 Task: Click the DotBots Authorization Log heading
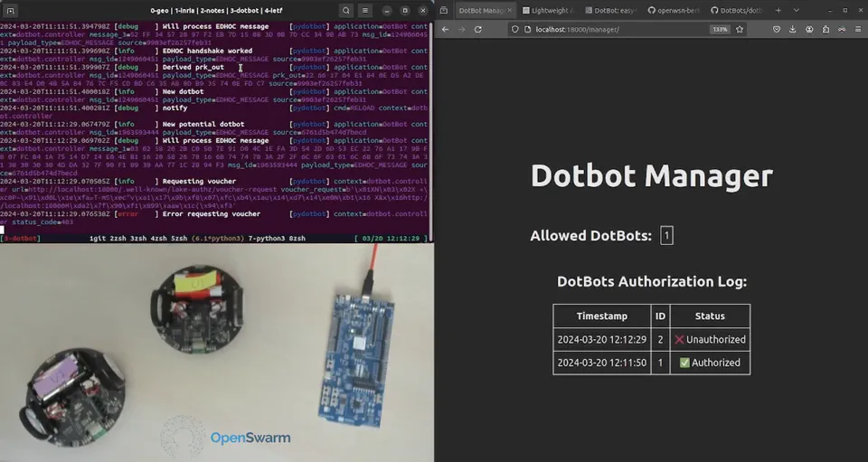[652, 281]
